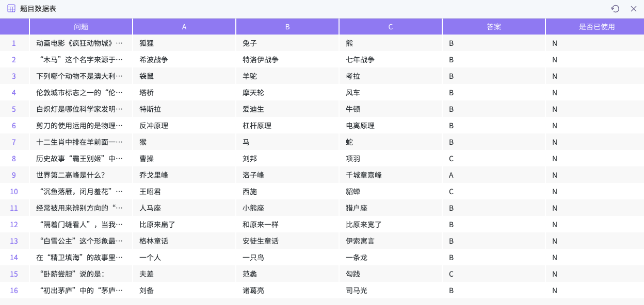
Task: Click the cell 安徒生童话
Action: pos(287,241)
